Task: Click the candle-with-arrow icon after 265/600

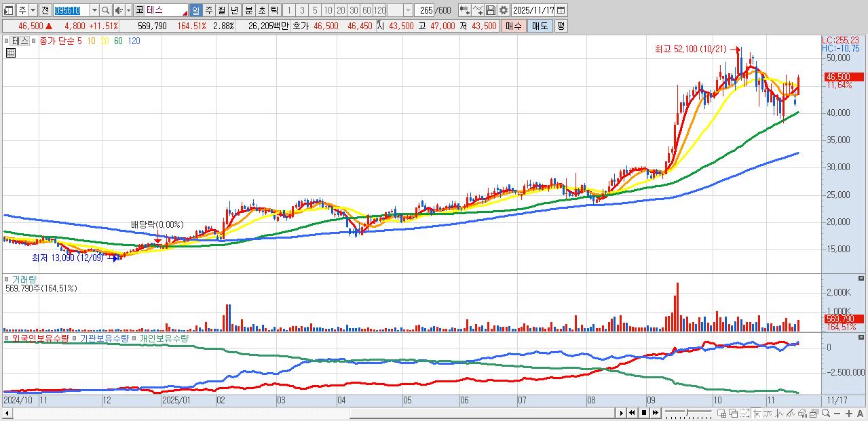Action: coord(464,10)
